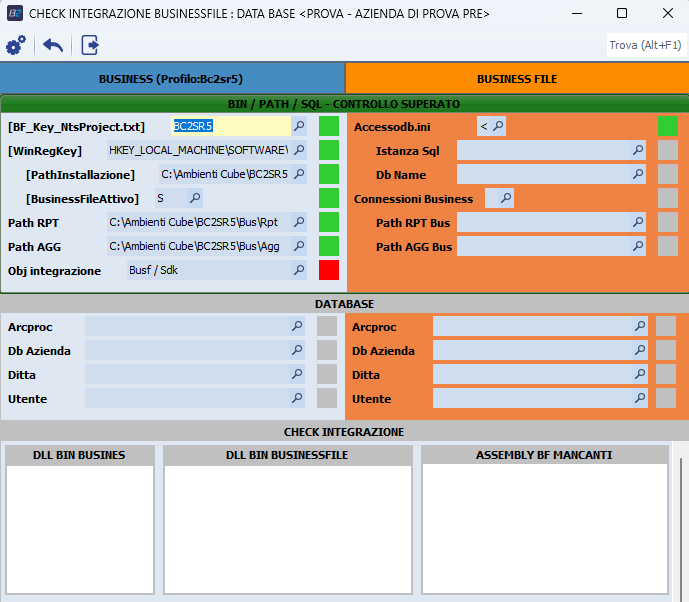
Task: Click magnifier next to Accessodb.ini field
Action: [x=498, y=126]
